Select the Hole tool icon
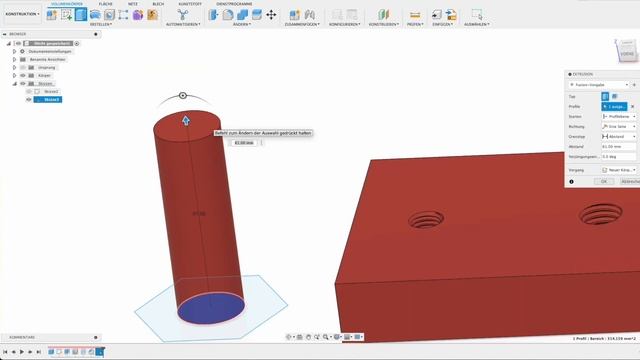The height and width of the screenshot is (360, 640). pos(109,15)
